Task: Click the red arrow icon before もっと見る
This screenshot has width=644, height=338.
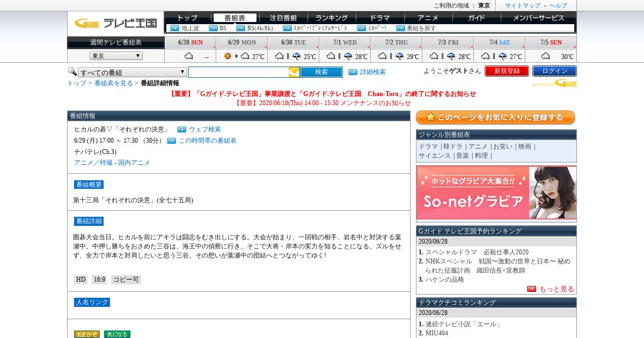Action: click(x=531, y=289)
